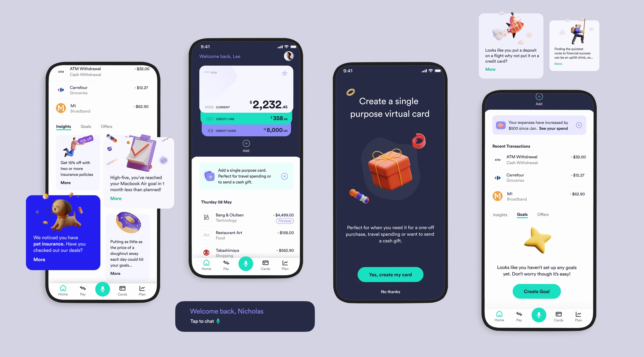The image size is (644, 357).
Task: Tap No thanks to decline virtual card
Action: coord(389,292)
